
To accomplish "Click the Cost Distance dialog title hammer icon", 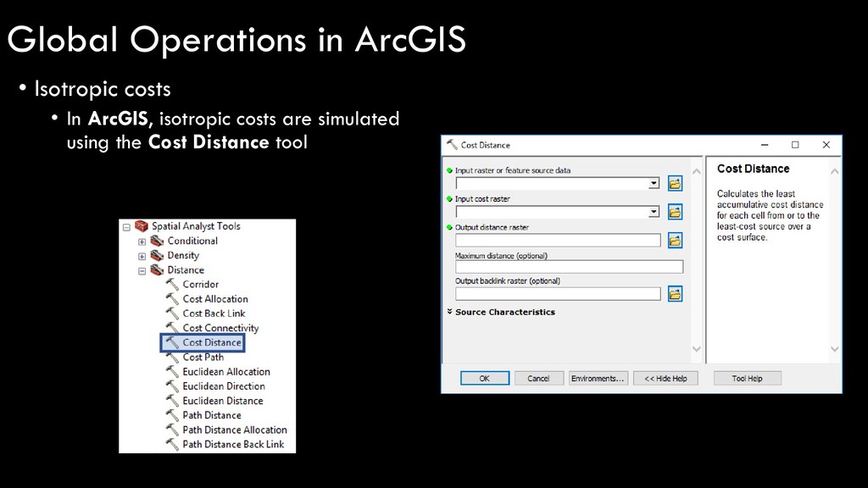I will (x=452, y=144).
